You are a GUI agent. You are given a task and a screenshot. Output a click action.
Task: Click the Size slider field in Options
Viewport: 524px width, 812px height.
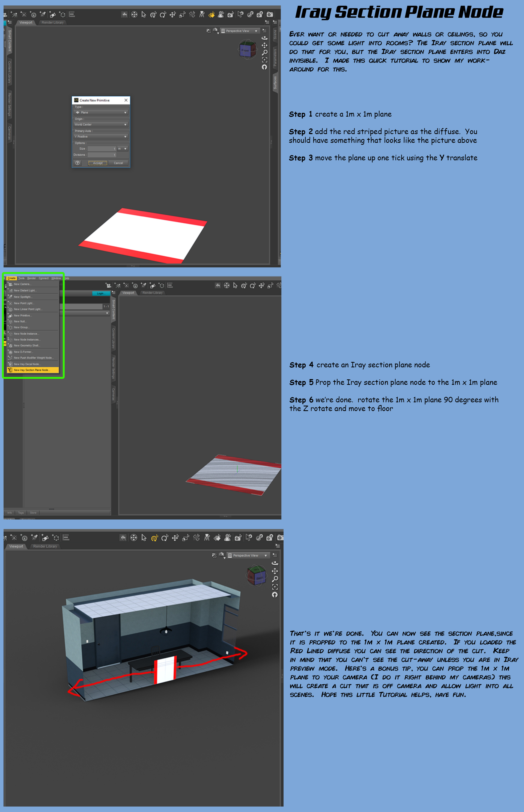[x=102, y=149]
